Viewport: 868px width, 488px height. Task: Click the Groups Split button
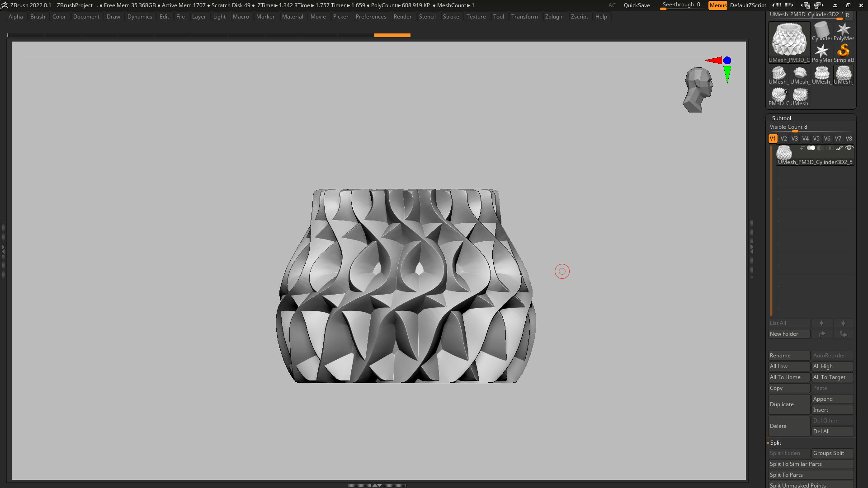pyautogui.click(x=832, y=453)
